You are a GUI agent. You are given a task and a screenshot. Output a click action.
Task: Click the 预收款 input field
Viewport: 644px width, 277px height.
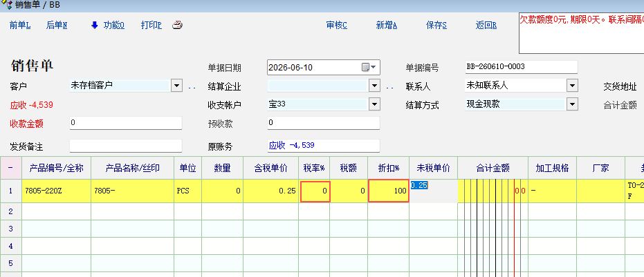[x=324, y=123]
